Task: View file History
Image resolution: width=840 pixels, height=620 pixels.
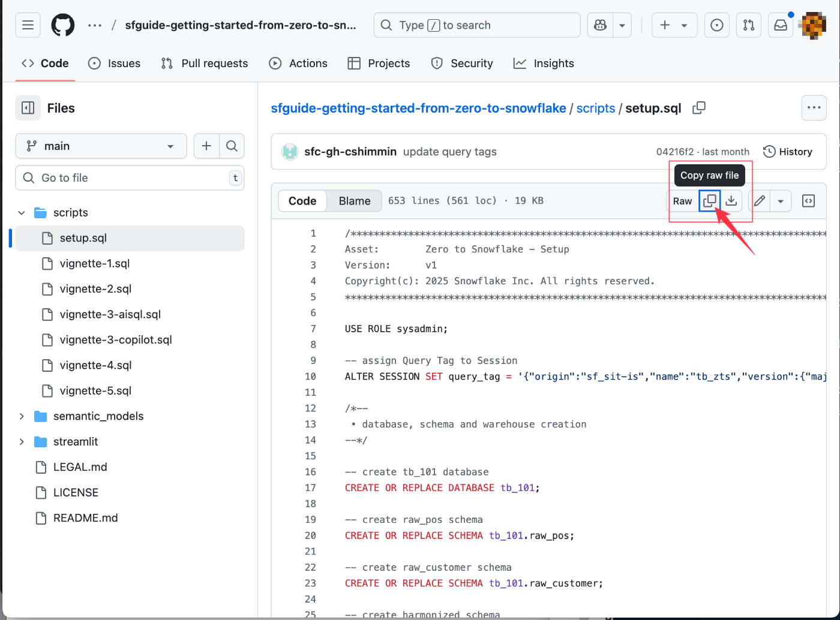Action: [x=788, y=152]
